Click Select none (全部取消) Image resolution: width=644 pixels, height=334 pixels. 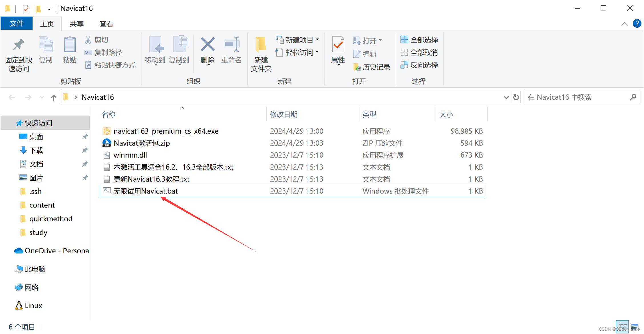click(x=419, y=53)
